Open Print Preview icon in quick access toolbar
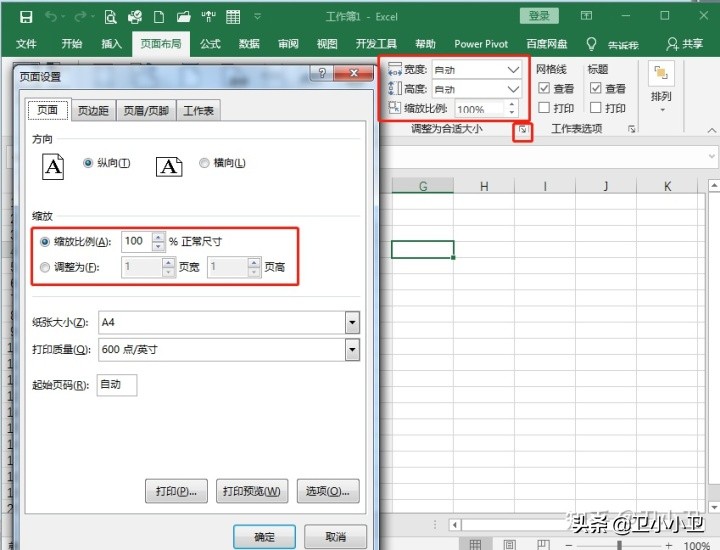Image resolution: width=720 pixels, height=550 pixels. pos(111,17)
